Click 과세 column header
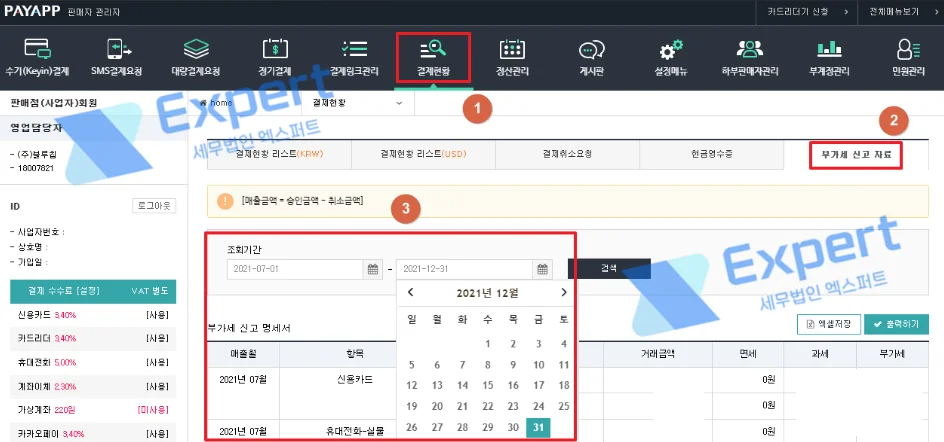The width and height of the screenshot is (944, 442). (820, 354)
